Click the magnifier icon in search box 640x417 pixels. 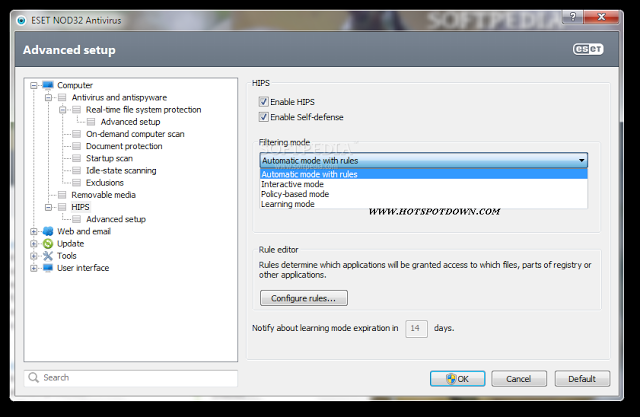click(x=33, y=377)
